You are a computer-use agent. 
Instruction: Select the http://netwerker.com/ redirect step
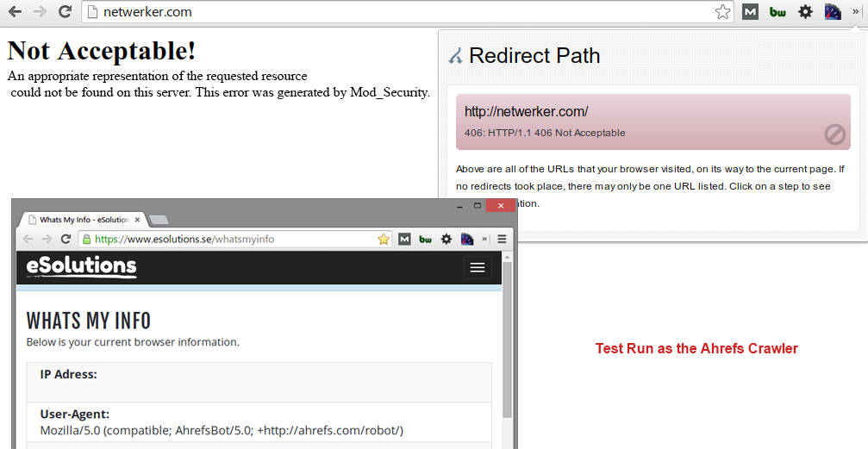pyautogui.click(x=653, y=121)
